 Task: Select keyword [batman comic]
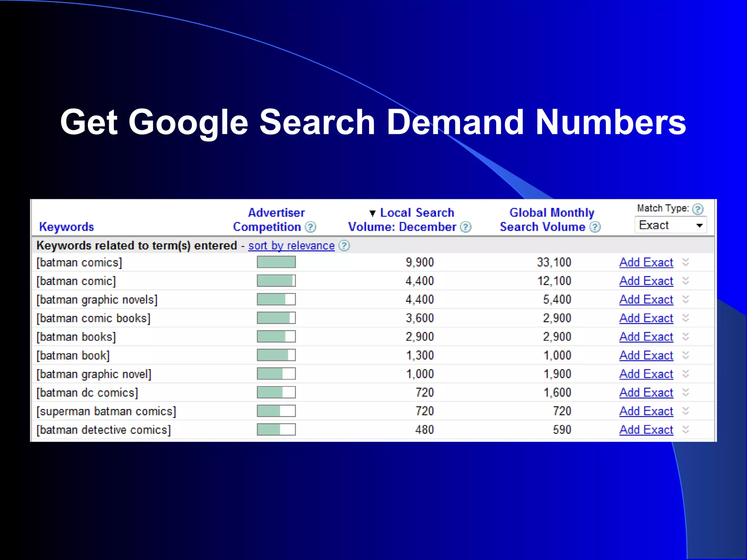(x=76, y=281)
